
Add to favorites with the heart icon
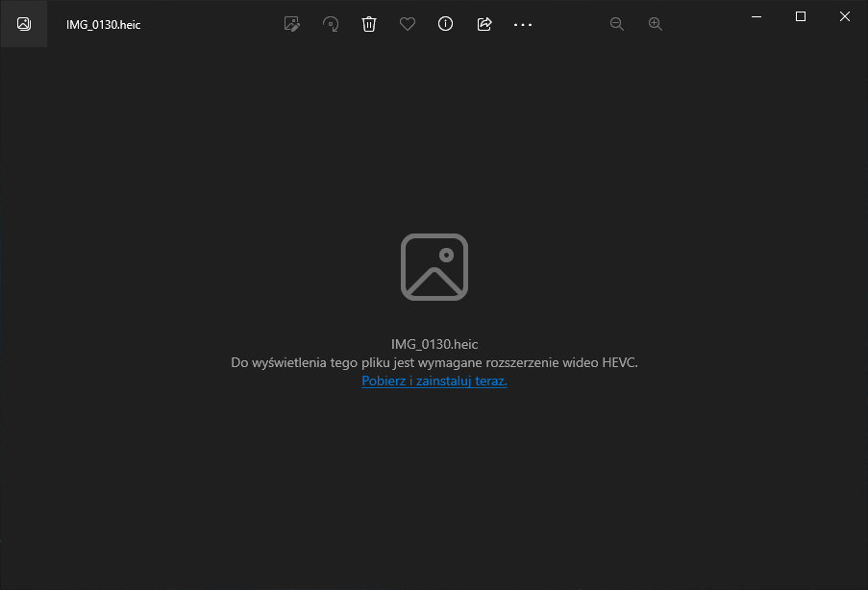click(408, 24)
